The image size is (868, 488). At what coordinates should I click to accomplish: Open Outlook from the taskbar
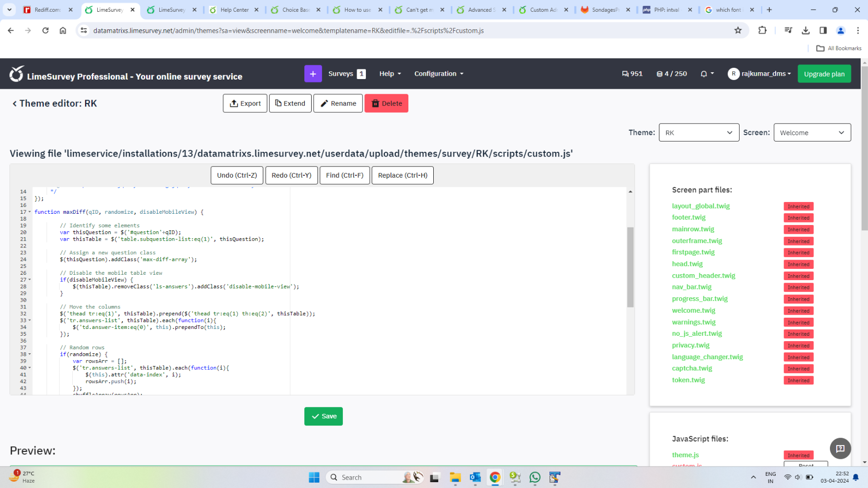click(475, 477)
